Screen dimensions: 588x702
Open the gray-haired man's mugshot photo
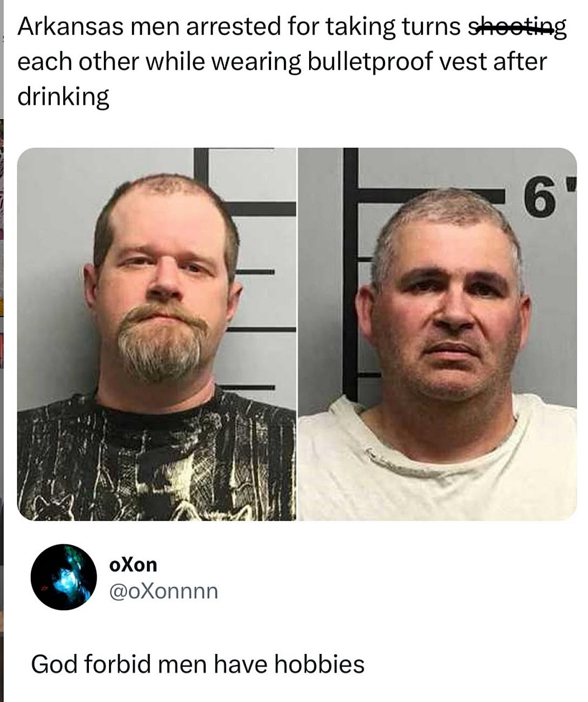(438, 334)
